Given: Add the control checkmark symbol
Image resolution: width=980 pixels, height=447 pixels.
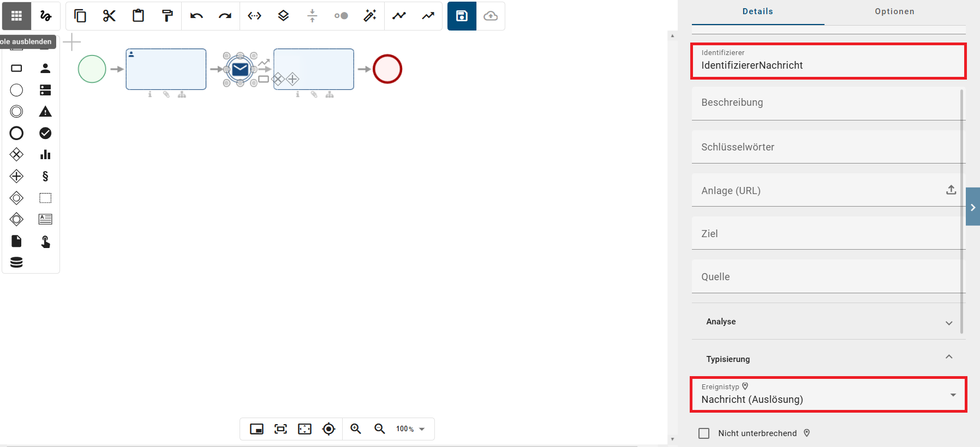Looking at the screenshot, I should coord(45,133).
